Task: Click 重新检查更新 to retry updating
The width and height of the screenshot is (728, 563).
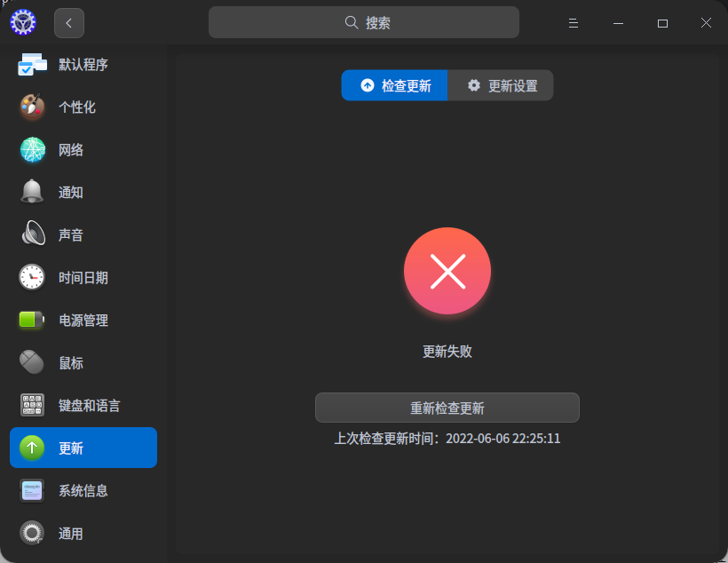Action: click(447, 408)
